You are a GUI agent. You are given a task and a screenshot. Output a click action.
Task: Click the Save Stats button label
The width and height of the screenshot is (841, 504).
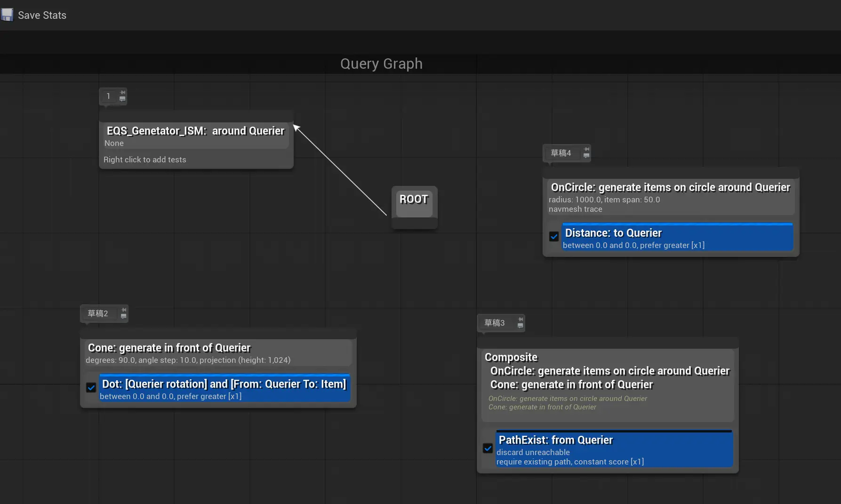[x=42, y=15]
